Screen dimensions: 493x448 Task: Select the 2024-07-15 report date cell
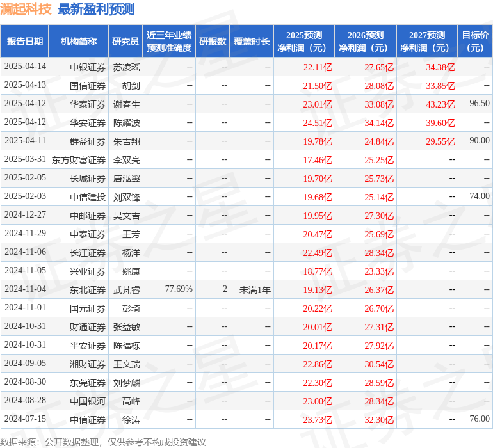(26, 419)
